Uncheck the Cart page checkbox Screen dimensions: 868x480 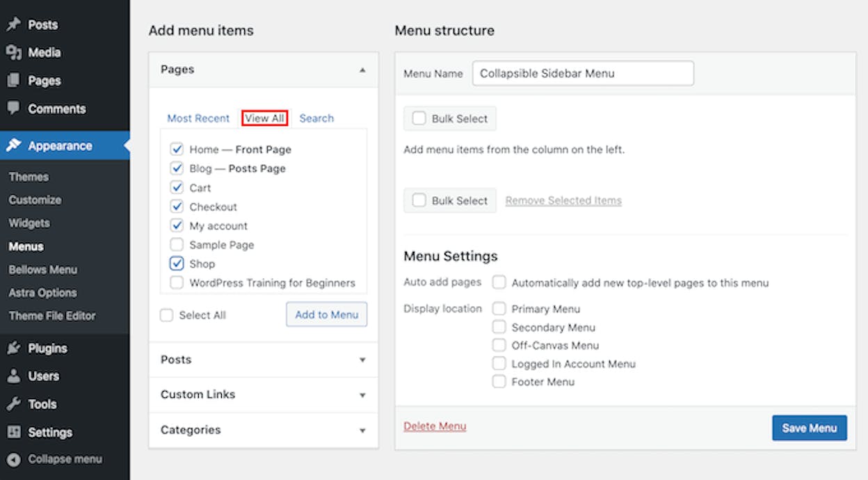177,187
